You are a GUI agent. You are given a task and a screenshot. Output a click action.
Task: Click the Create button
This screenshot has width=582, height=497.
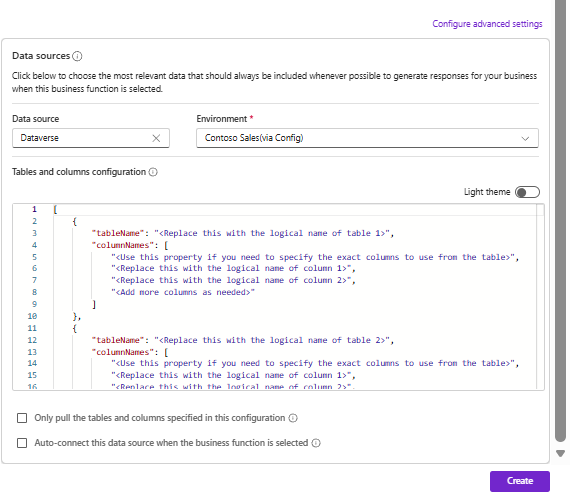(x=520, y=481)
